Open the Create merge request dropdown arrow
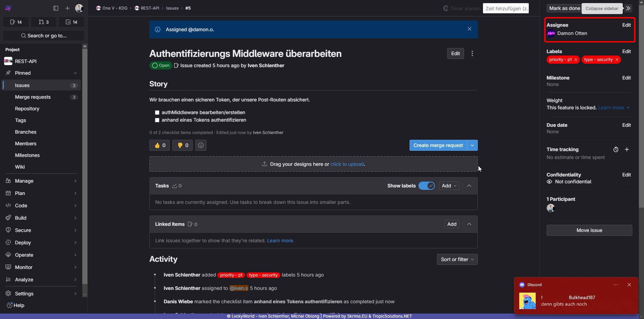The image size is (644, 319). pos(472,145)
